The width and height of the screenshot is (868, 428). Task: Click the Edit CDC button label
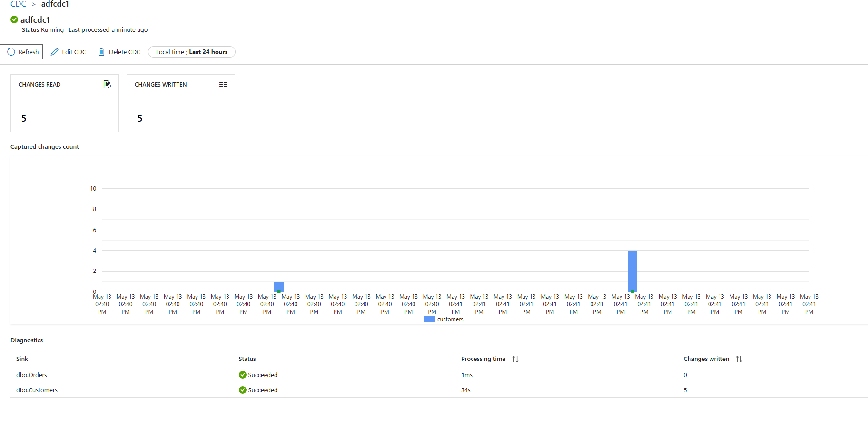tap(74, 51)
